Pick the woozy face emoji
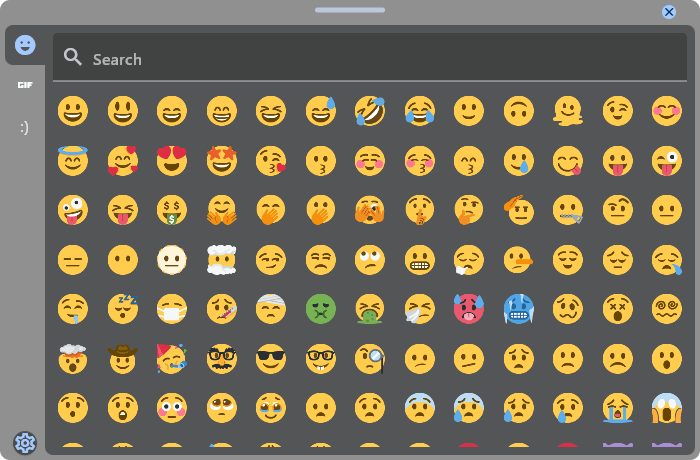The height and width of the screenshot is (460, 700). pos(568,309)
